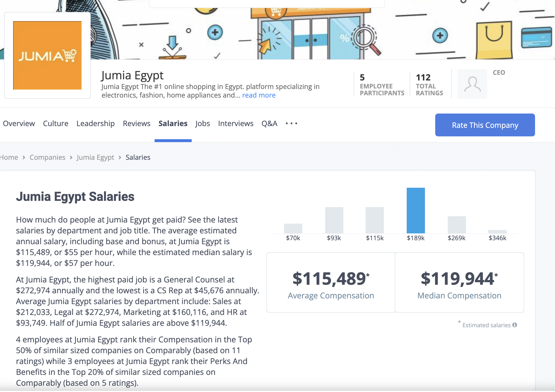The image size is (555, 392).
Task: Open the more tabs ellipsis menu
Action: click(x=291, y=124)
